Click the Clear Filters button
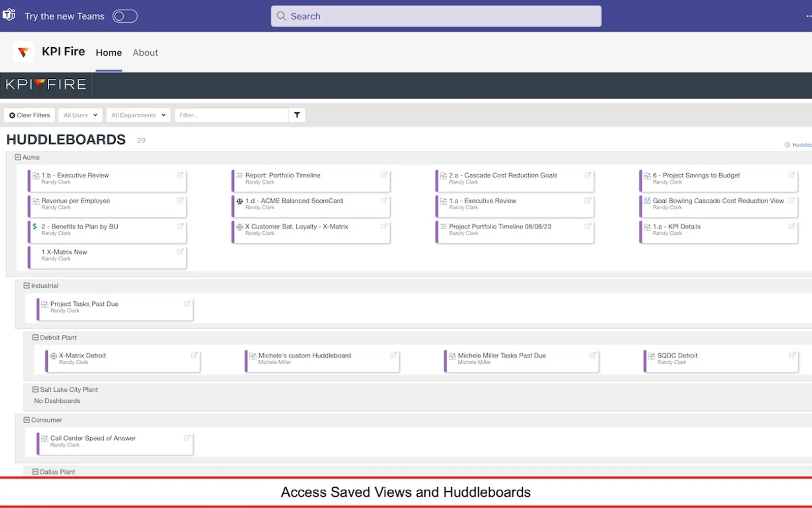Viewport: 812px width, 508px height. point(29,115)
